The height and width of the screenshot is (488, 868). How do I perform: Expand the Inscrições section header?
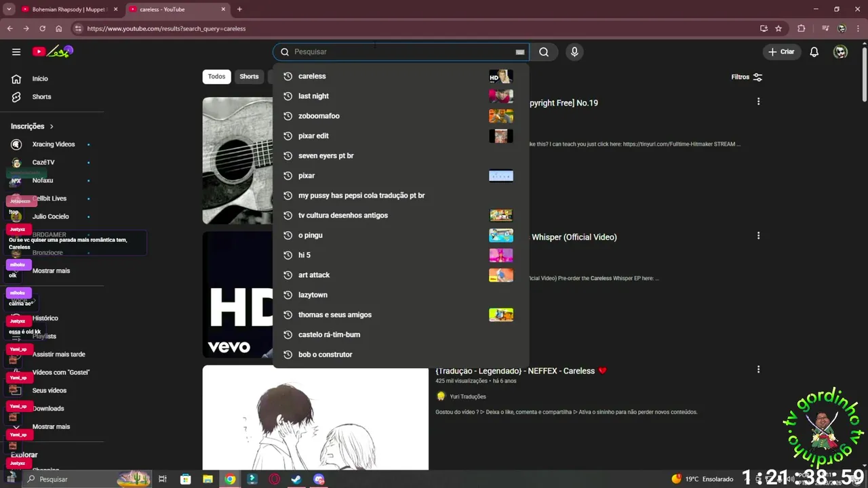click(32, 126)
